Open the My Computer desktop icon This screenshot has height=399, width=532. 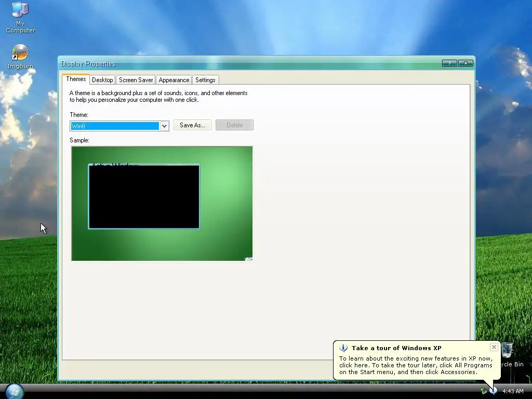click(x=20, y=17)
